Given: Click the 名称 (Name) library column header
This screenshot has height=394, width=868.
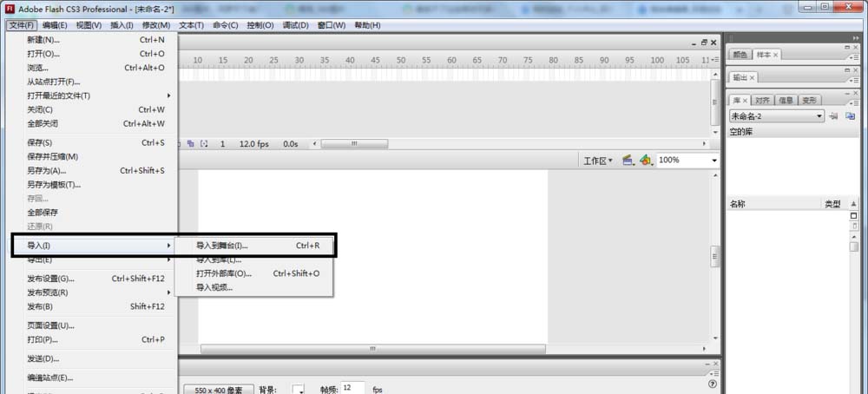Looking at the screenshot, I should point(737,204).
